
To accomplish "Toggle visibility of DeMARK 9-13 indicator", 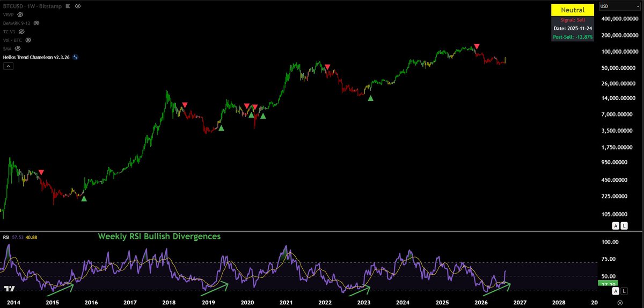I will (35, 23).
